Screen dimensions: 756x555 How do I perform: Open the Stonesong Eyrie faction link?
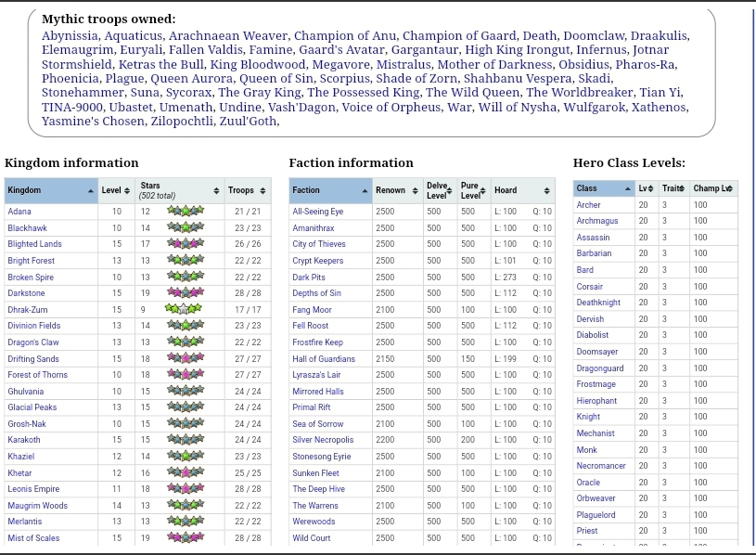coord(322,456)
